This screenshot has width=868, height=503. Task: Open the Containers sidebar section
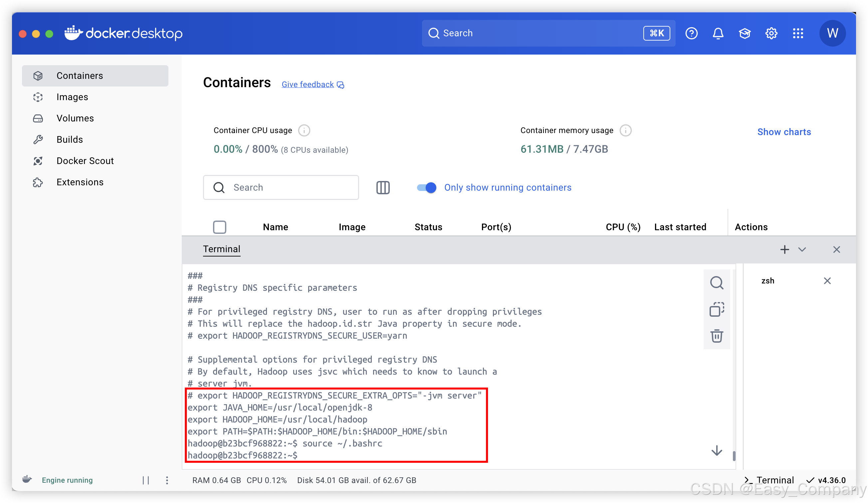point(95,76)
